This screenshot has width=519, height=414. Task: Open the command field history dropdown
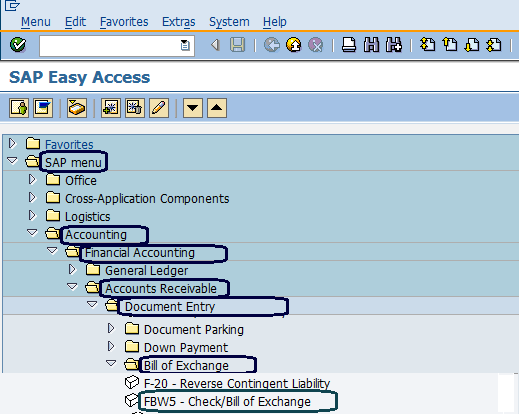coord(185,45)
